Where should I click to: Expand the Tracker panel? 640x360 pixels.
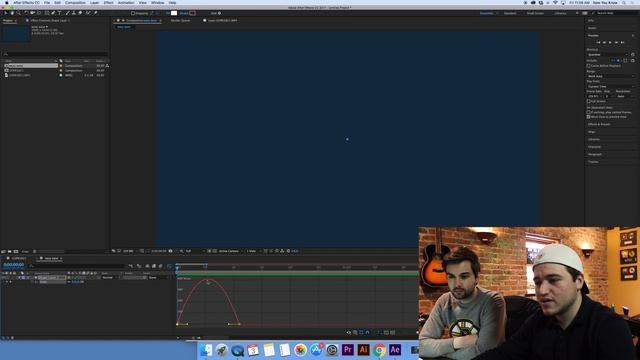click(593, 162)
